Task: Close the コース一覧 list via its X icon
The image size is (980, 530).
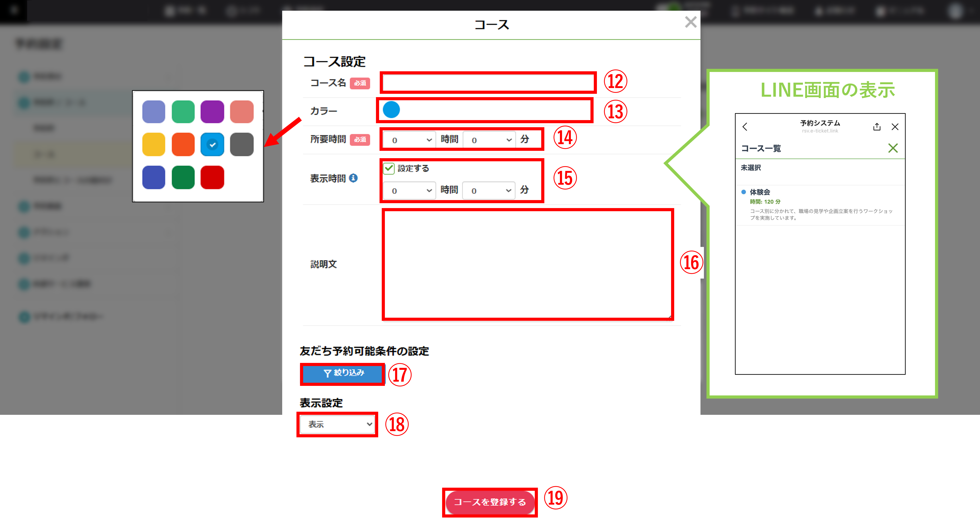Action: [893, 148]
